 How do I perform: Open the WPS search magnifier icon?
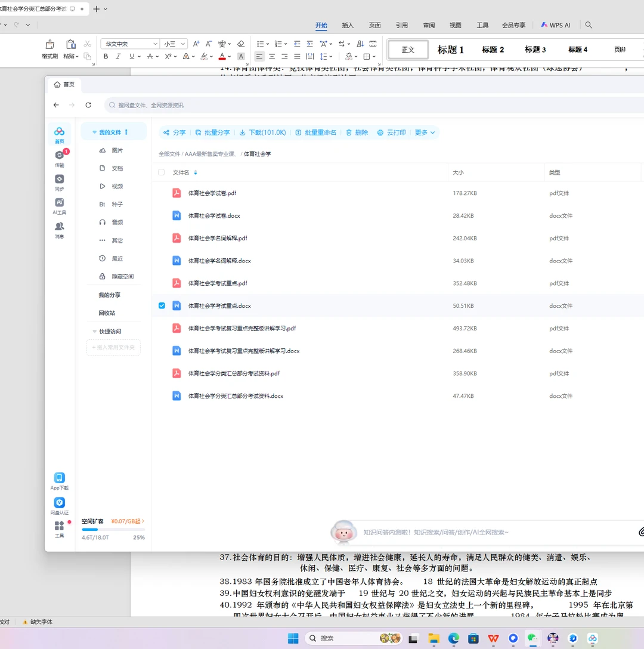click(x=589, y=25)
